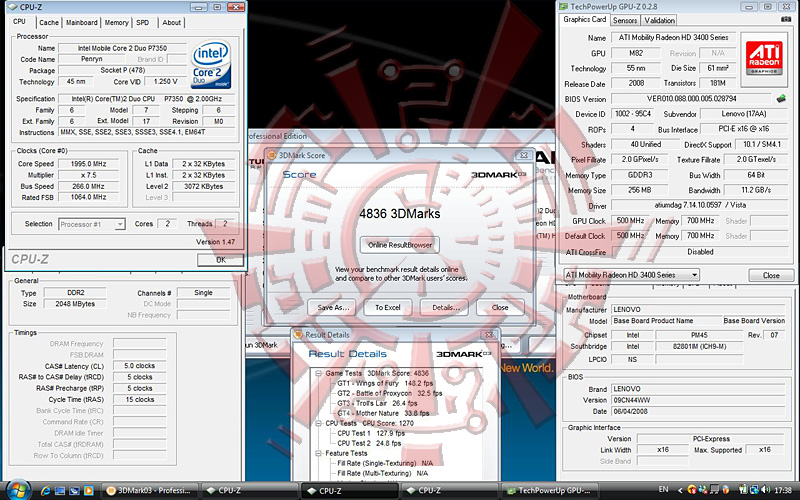The image size is (800, 500).
Task: Click the Intel Core 2 Duo logo
Action: click(x=211, y=65)
